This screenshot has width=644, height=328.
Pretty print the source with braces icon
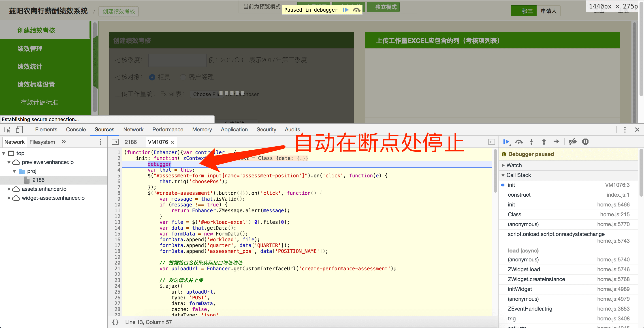pos(115,322)
